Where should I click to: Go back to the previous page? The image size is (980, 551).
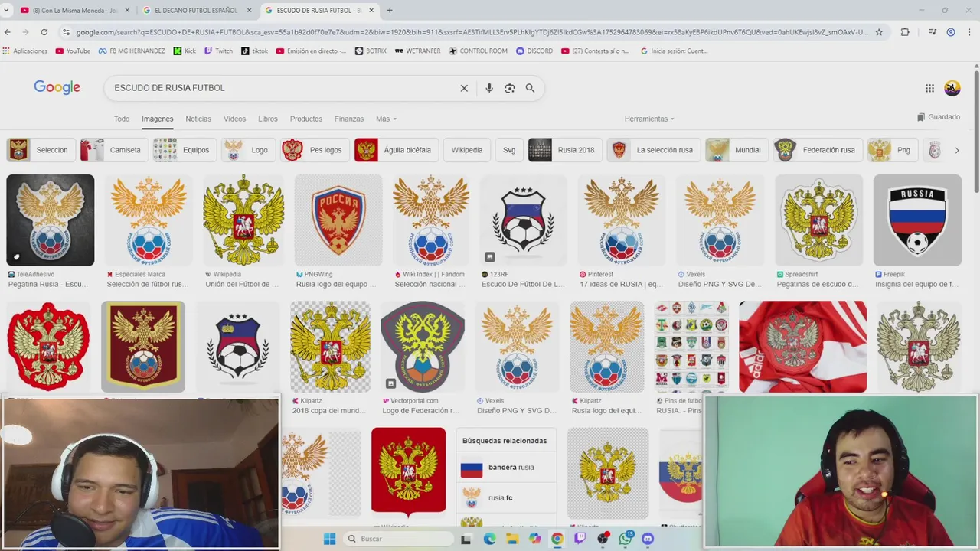pyautogui.click(x=8, y=32)
